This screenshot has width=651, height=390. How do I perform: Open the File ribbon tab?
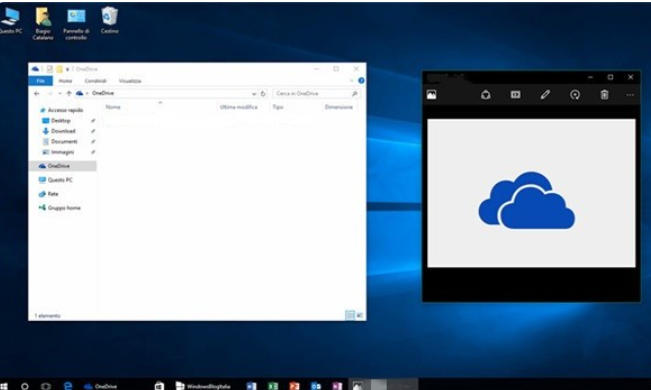tap(41, 81)
